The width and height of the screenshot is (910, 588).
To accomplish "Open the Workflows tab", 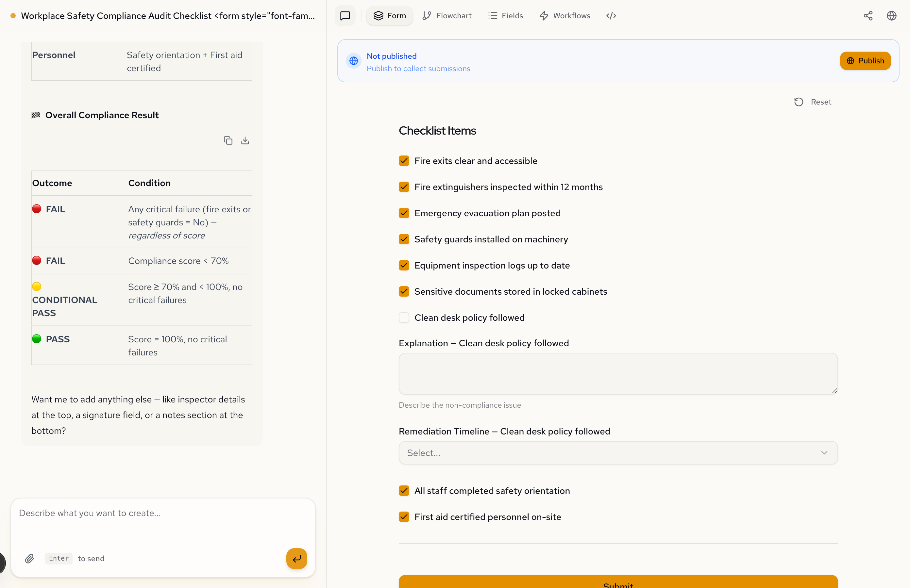I will point(565,16).
